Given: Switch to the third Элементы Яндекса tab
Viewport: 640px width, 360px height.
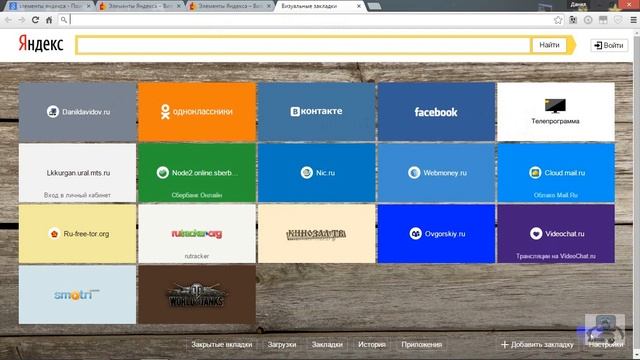Looking at the screenshot, I should point(231,6).
